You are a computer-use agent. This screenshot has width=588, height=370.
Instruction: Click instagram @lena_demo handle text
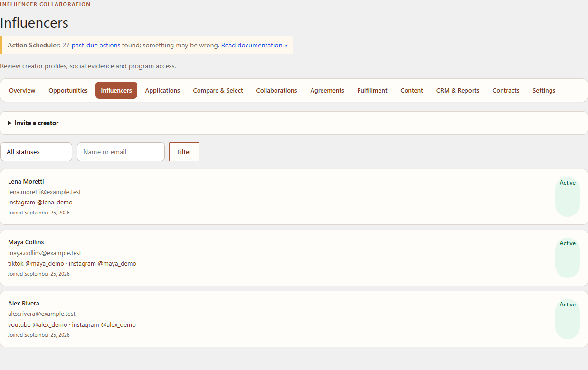[x=40, y=203]
